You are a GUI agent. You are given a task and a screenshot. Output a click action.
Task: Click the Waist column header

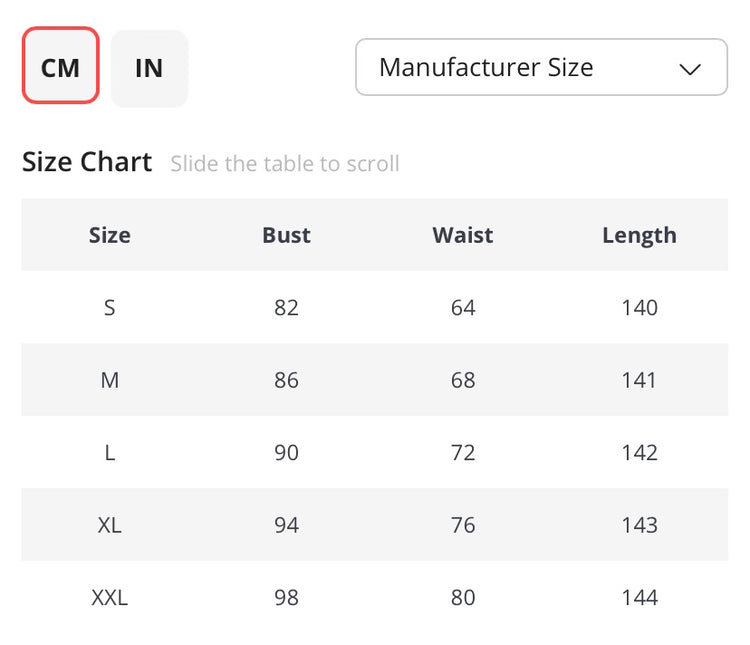pos(463,235)
